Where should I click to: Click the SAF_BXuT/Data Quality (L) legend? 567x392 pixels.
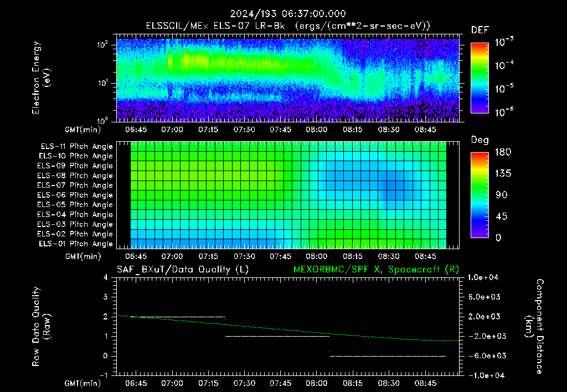(183, 270)
